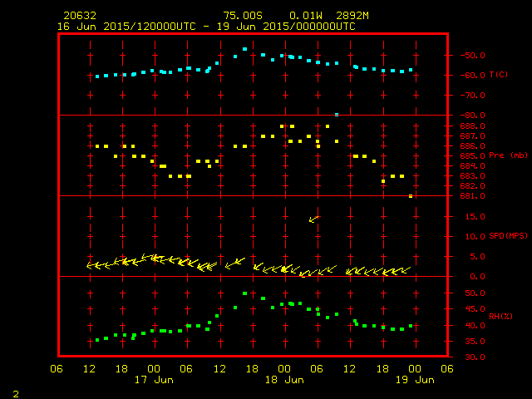Select the 683.0 pressure tick label
Viewport: 532px width, 399px height.
472,175
